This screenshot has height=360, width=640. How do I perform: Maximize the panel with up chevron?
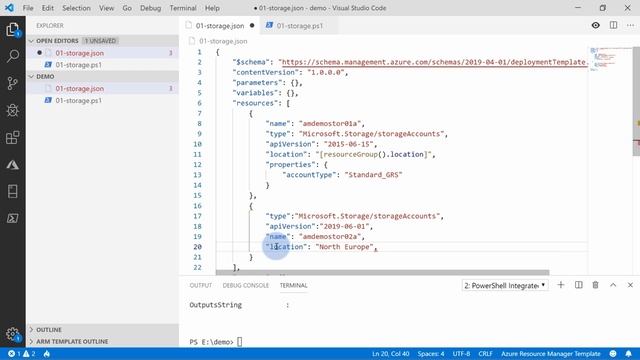click(x=613, y=285)
